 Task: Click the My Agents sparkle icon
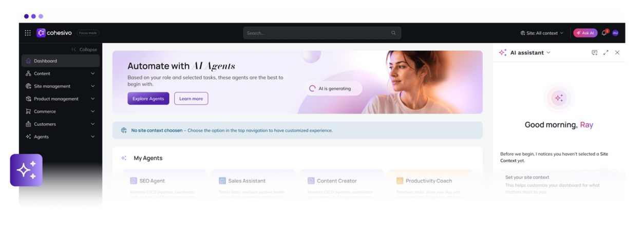click(x=124, y=158)
